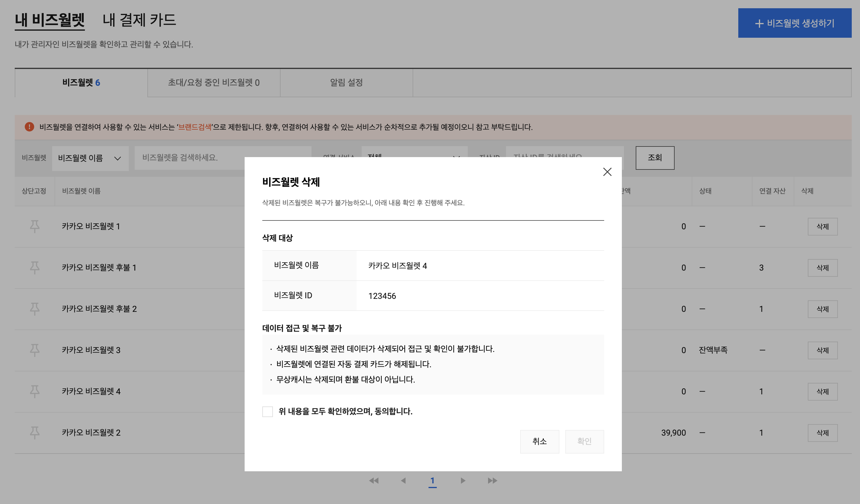Check the agreement confirmation checkbox
Image resolution: width=860 pixels, height=504 pixels.
(267, 411)
